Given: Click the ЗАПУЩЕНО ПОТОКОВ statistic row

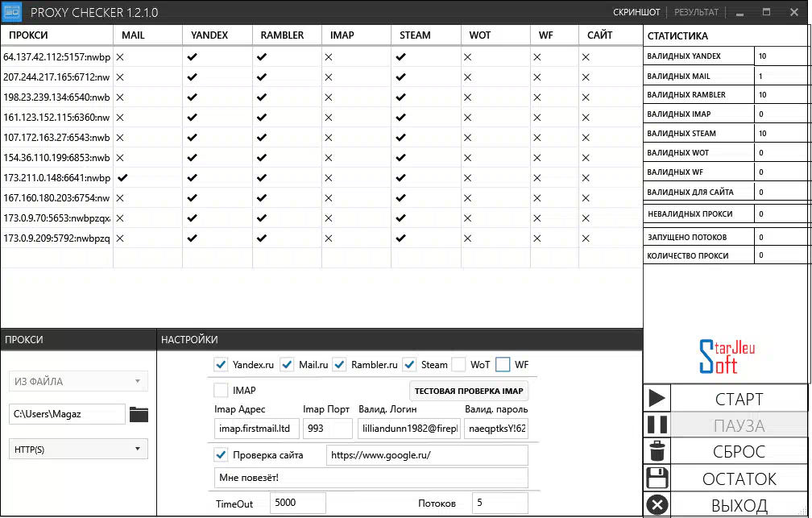Looking at the screenshot, I should [x=726, y=237].
